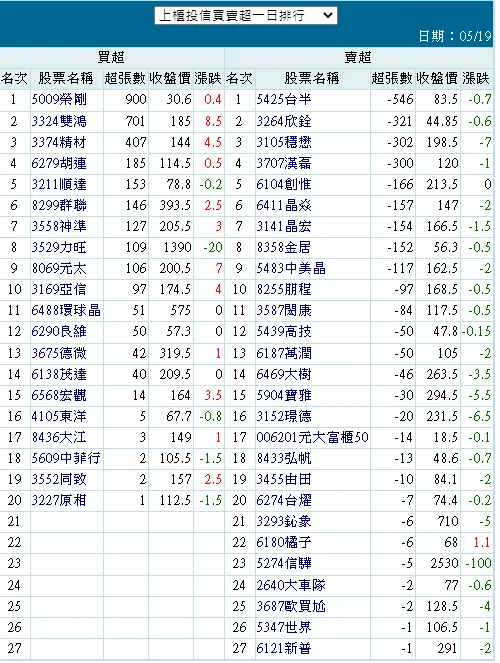Open stock link 3211順達
The height and width of the screenshot is (663, 500).
59,185
